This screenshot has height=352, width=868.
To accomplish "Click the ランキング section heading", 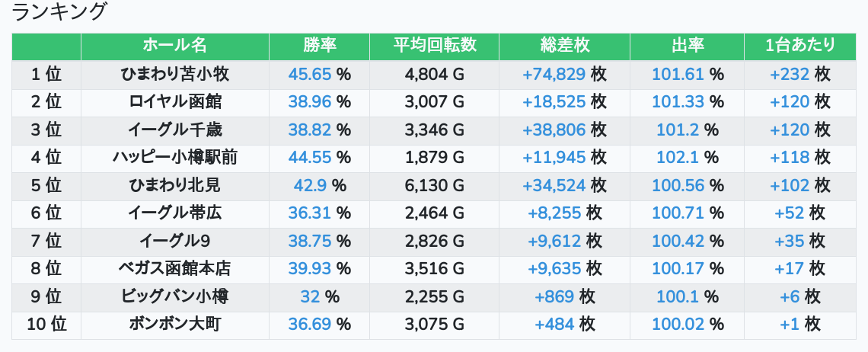I will (58, 11).
